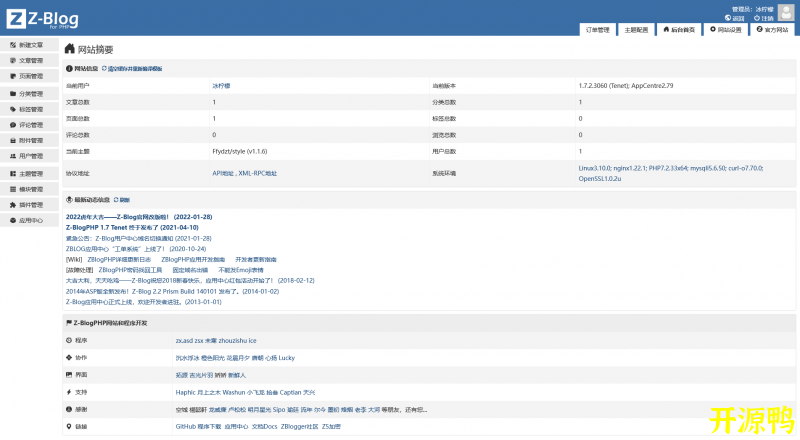Open 开发者更新指南 link
This screenshot has width=800, height=440.
(256, 260)
